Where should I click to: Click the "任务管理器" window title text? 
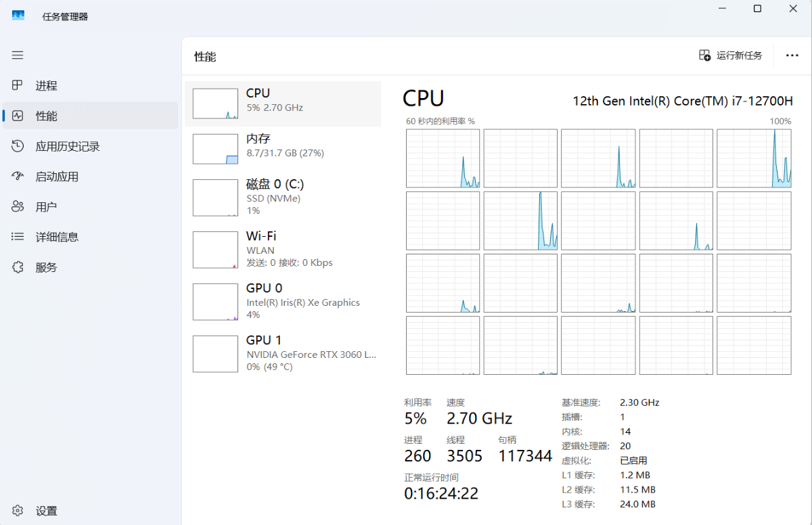(x=65, y=16)
